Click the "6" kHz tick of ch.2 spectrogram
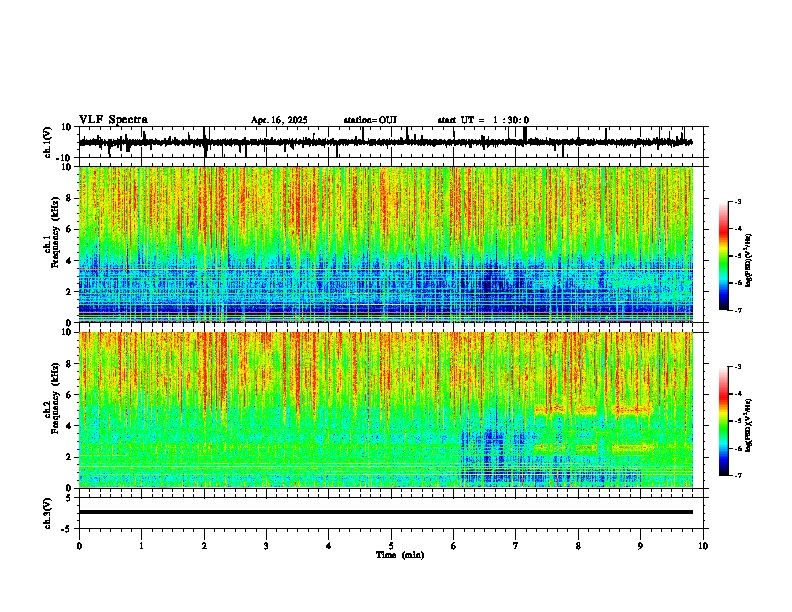 coord(69,395)
